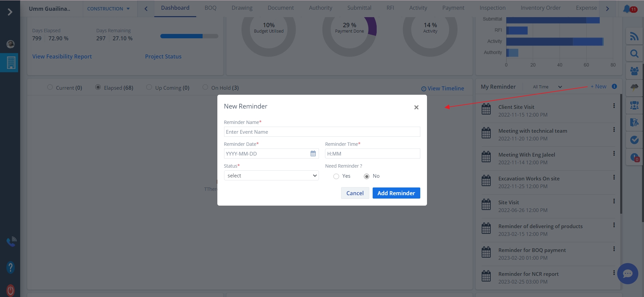Click the Reminder Name input field
The image size is (644, 297).
[322, 132]
